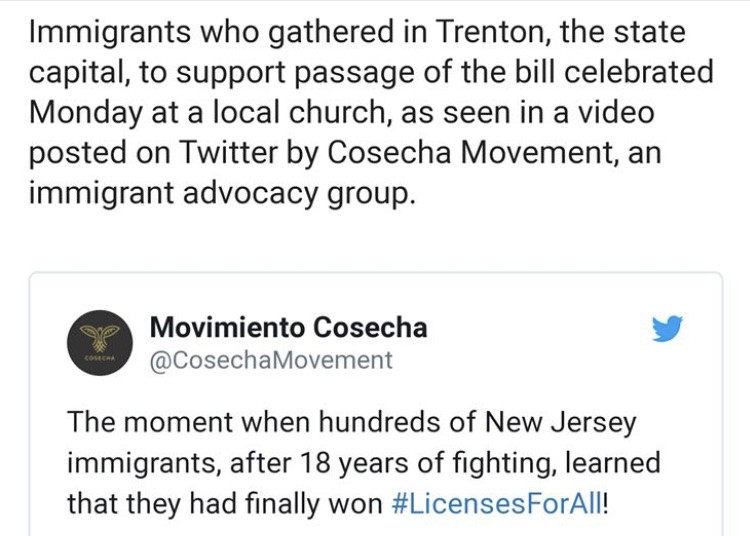Screen dimensions: 750x536
Task: Click the tweet line starting "The moment when"
Action: [351, 422]
